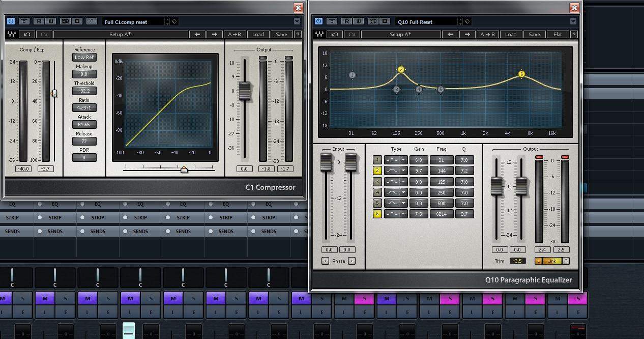The image size is (644, 339).
Task: Click Waves logo in Q10 toolbar
Action: 319,35
